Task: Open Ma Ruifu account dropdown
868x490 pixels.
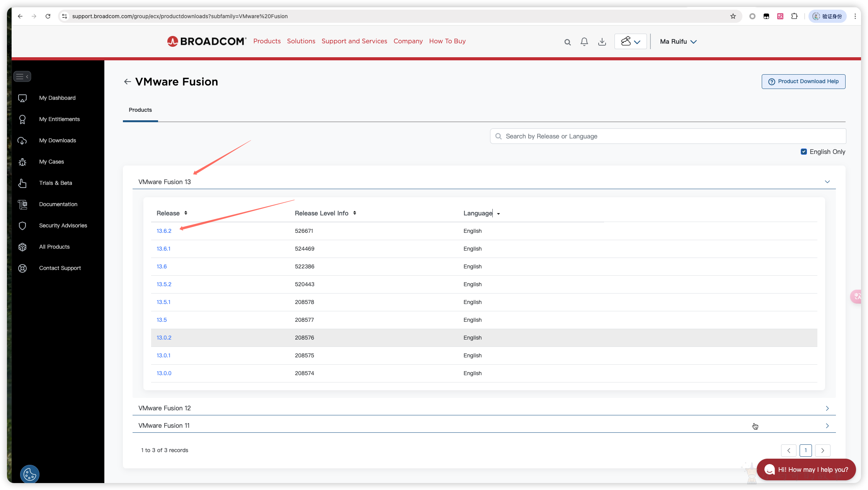Action: pyautogui.click(x=678, y=41)
